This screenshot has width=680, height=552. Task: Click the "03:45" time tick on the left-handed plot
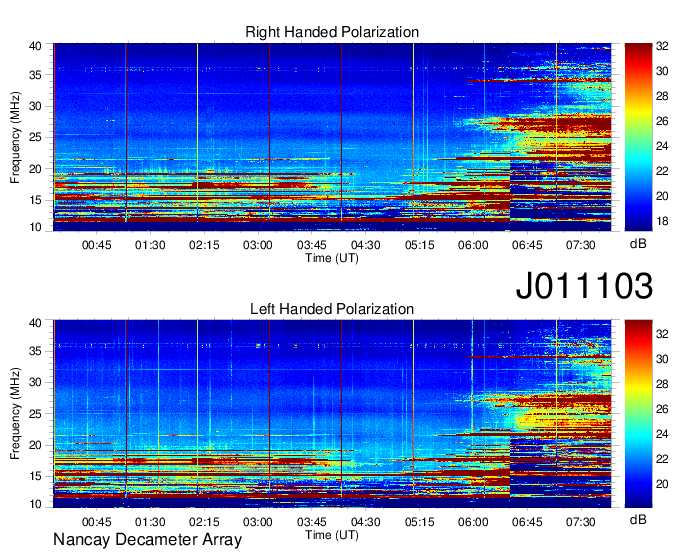312,522
